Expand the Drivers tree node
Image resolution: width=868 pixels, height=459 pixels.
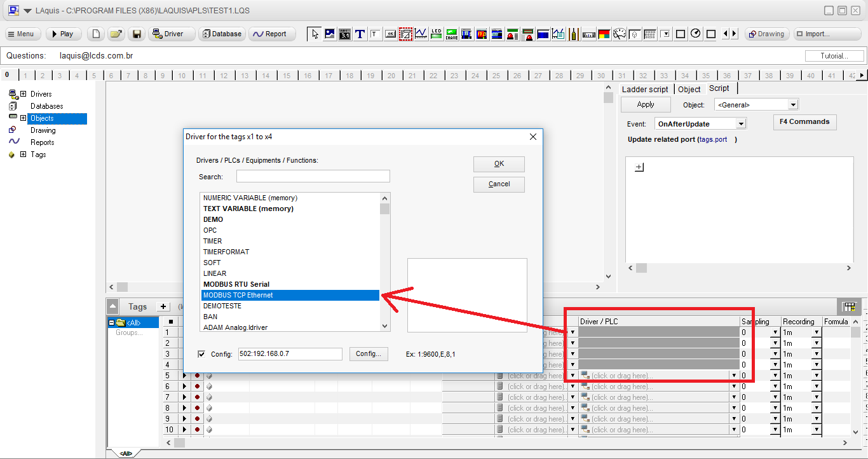pyautogui.click(x=24, y=94)
